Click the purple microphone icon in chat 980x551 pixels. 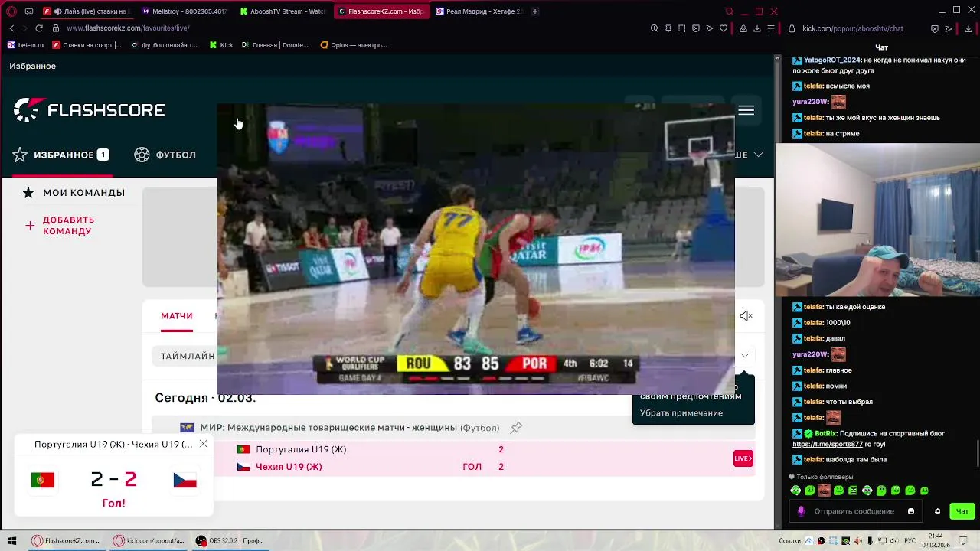(x=802, y=511)
